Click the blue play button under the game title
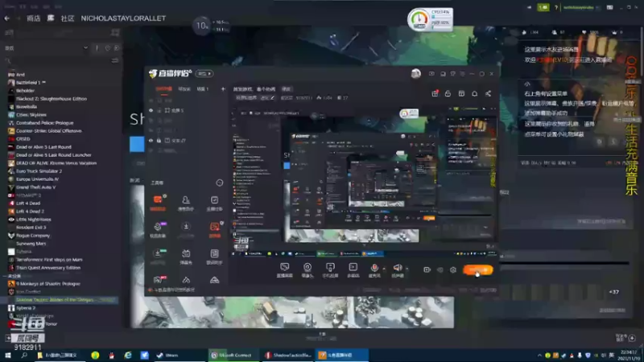Image resolution: width=644 pixels, height=362 pixels. tap(137, 144)
